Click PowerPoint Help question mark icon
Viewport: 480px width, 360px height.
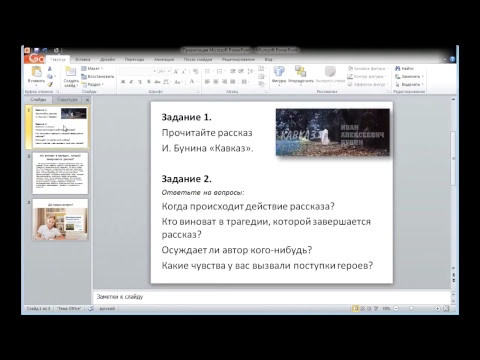pyautogui.click(x=452, y=59)
